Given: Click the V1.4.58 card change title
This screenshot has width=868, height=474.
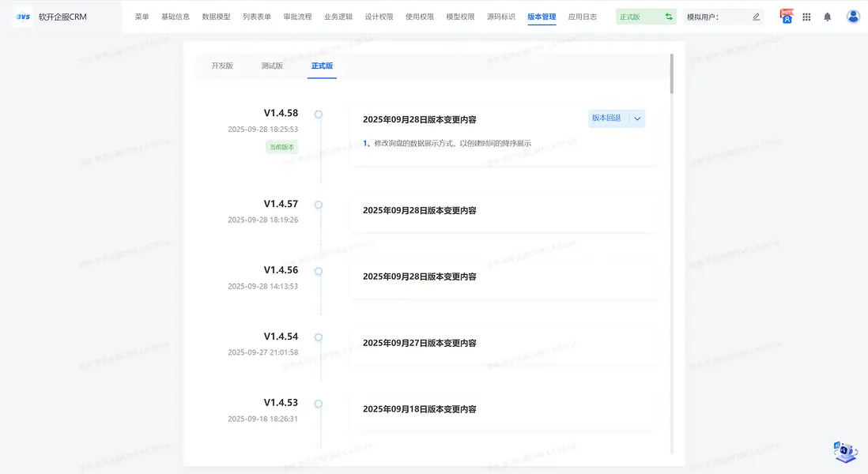Looking at the screenshot, I should tap(420, 119).
